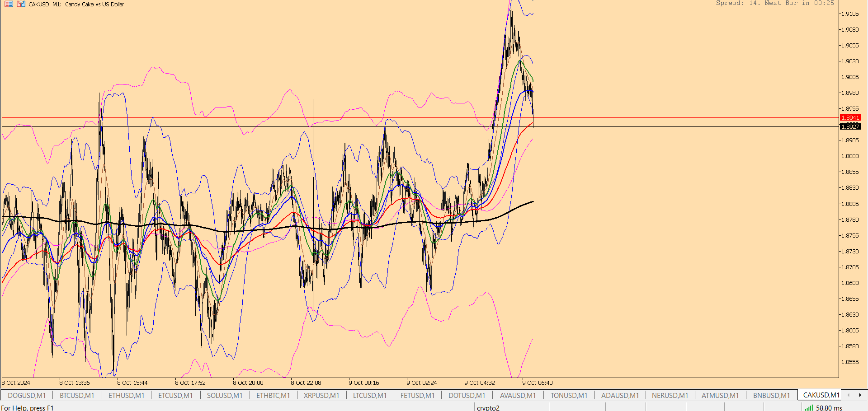Click the one-click trading panel icon
868x411 pixels.
(21, 4)
